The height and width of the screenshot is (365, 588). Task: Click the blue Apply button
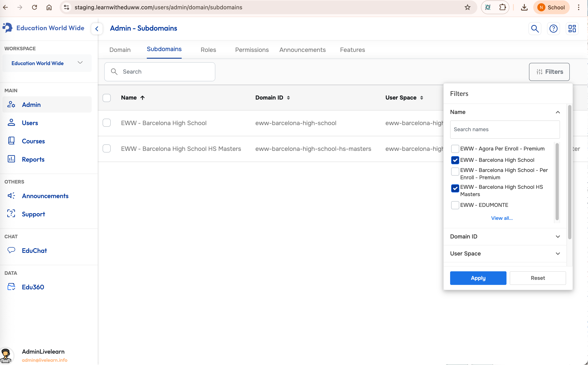(478, 278)
